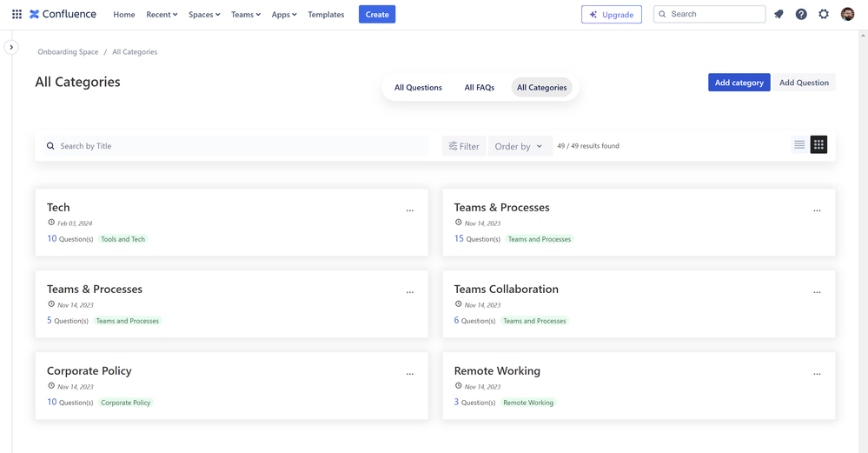Click the Remote Working green label
The image size is (868, 453).
(x=528, y=403)
